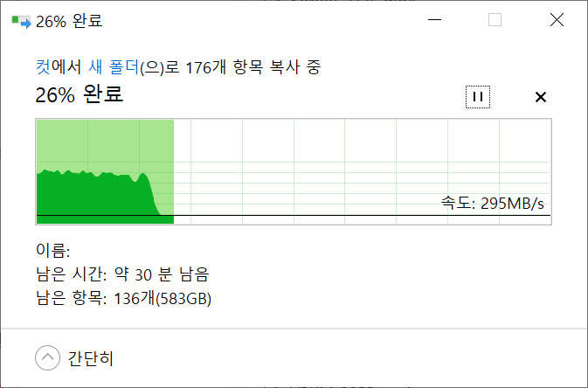Click the dark green speed graph area
The height and width of the screenshot is (388, 588).
coord(93,195)
